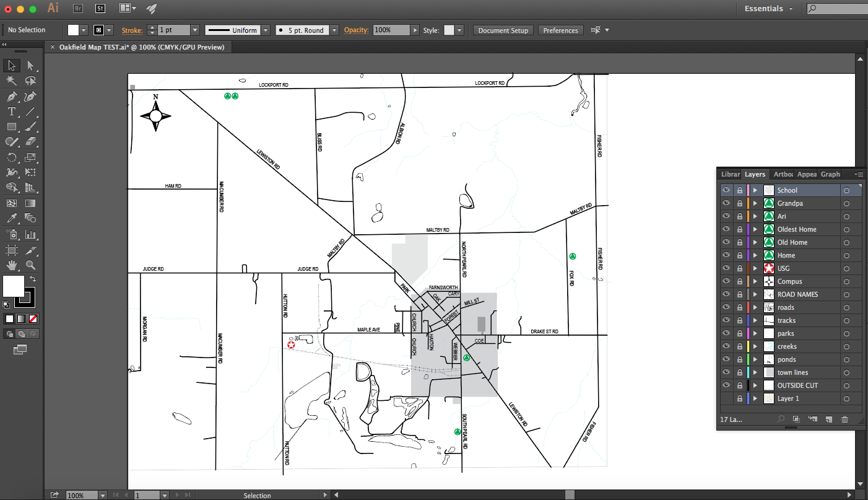
Task: Select the Gradient tool
Action: (30, 203)
